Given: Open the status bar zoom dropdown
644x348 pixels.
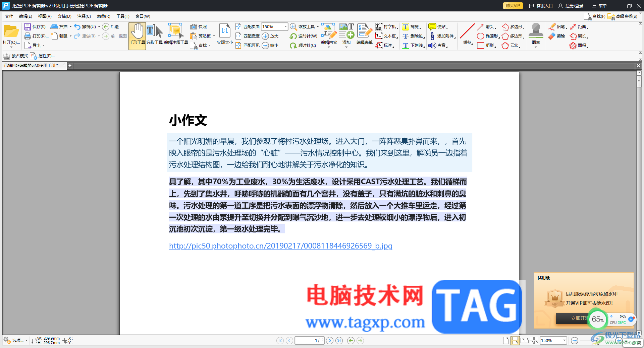Looking at the screenshot, I should point(564,341).
